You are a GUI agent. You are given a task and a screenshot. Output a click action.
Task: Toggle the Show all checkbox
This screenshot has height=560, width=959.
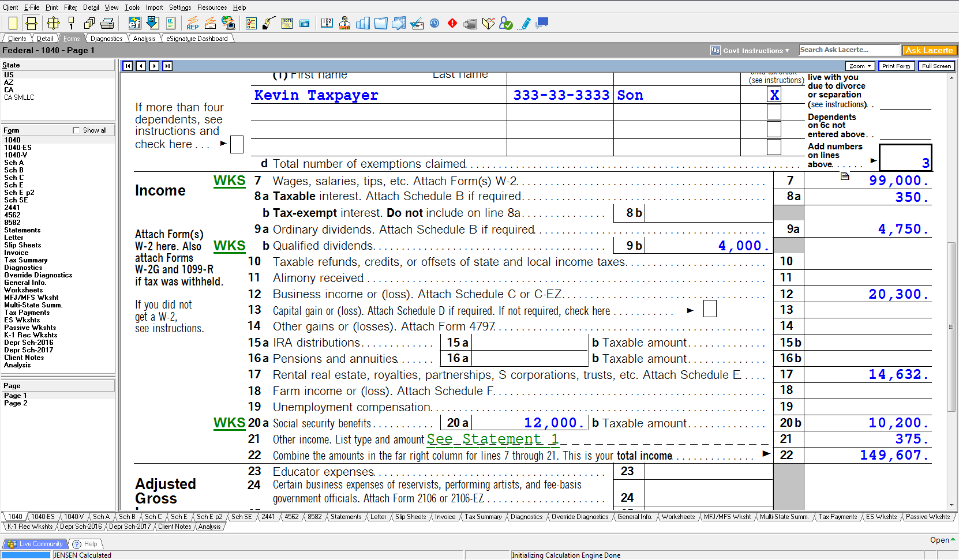[76, 130]
